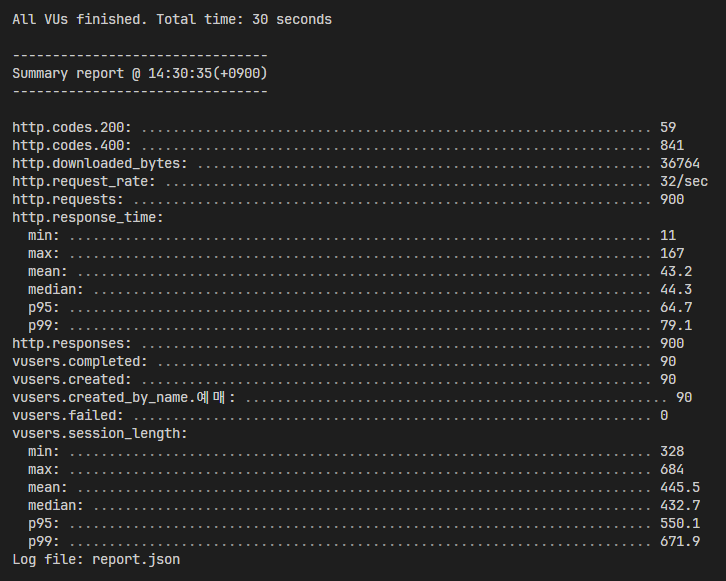Screen dimensions: 726x581
Task: Click the report.json log file name
Action: click(x=136, y=560)
